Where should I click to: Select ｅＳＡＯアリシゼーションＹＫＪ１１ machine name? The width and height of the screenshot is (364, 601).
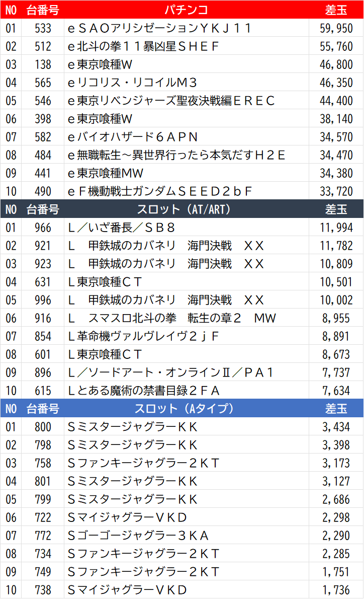[159, 28]
